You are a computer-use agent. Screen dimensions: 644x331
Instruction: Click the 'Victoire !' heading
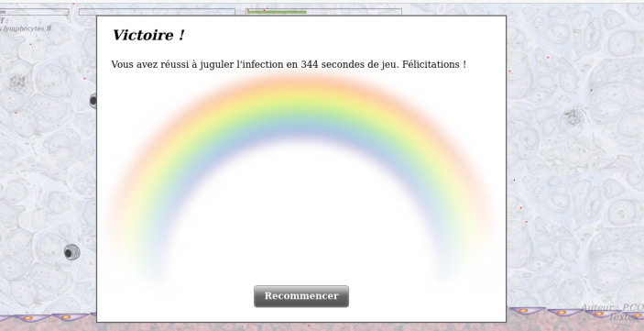tap(148, 35)
